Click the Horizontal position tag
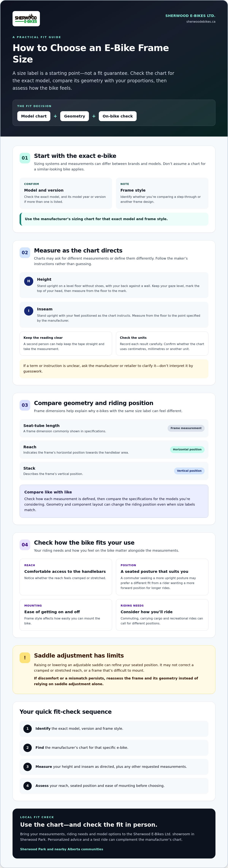228x868 pixels. (x=187, y=449)
